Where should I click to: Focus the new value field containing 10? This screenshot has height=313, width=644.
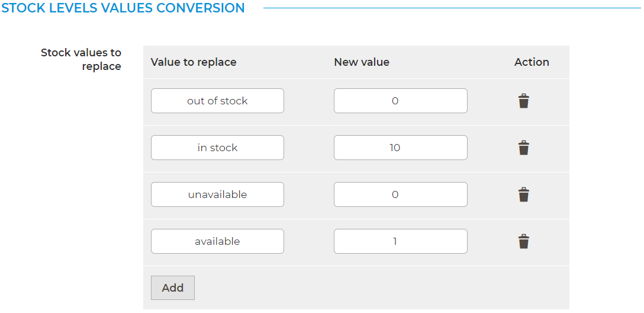point(400,148)
